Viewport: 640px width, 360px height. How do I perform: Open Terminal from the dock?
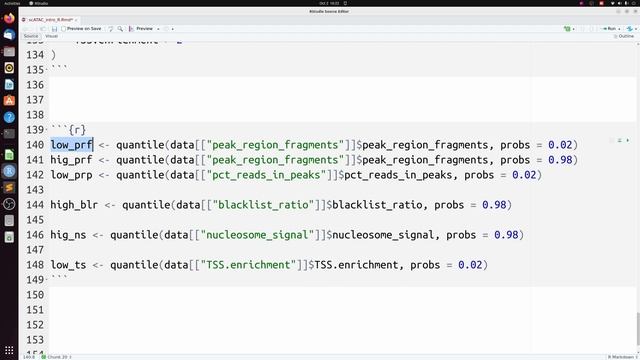point(9,134)
